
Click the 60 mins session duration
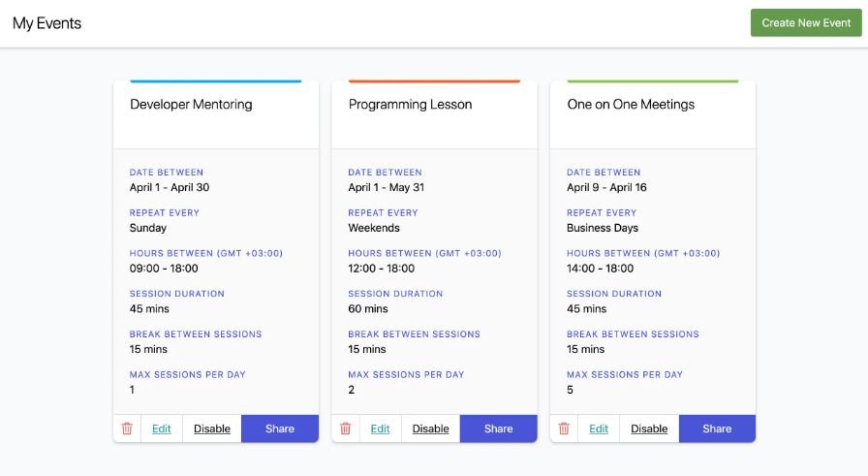click(x=368, y=308)
